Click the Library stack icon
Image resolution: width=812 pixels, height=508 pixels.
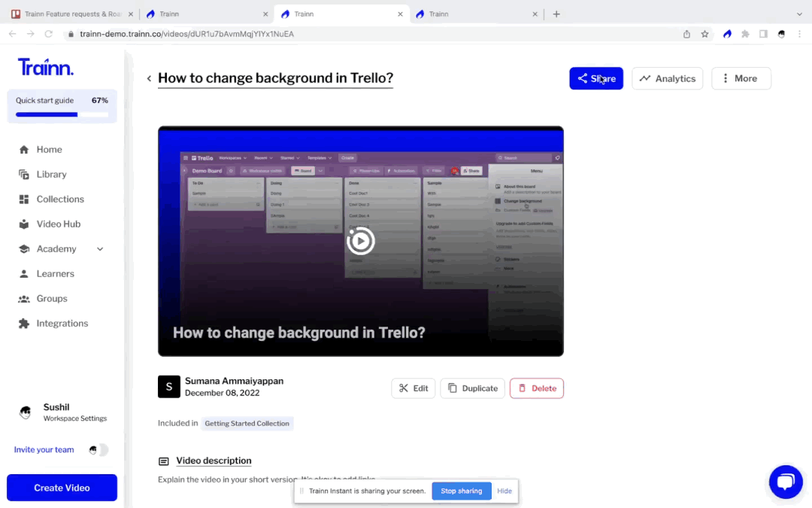click(x=24, y=174)
